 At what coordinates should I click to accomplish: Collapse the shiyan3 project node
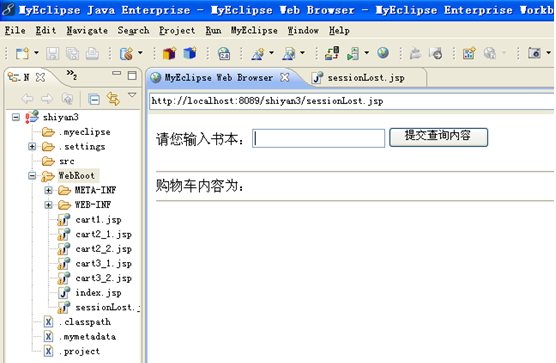click(x=16, y=117)
